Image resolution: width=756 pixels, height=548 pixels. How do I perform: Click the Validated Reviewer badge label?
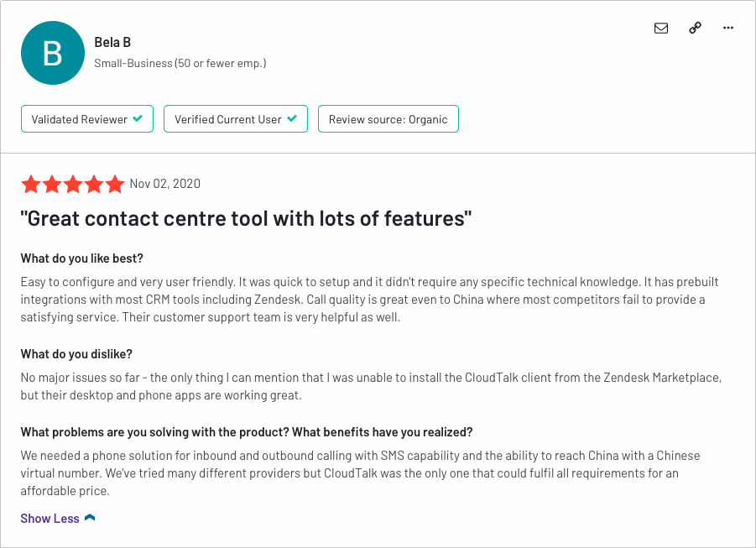[79, 119]
